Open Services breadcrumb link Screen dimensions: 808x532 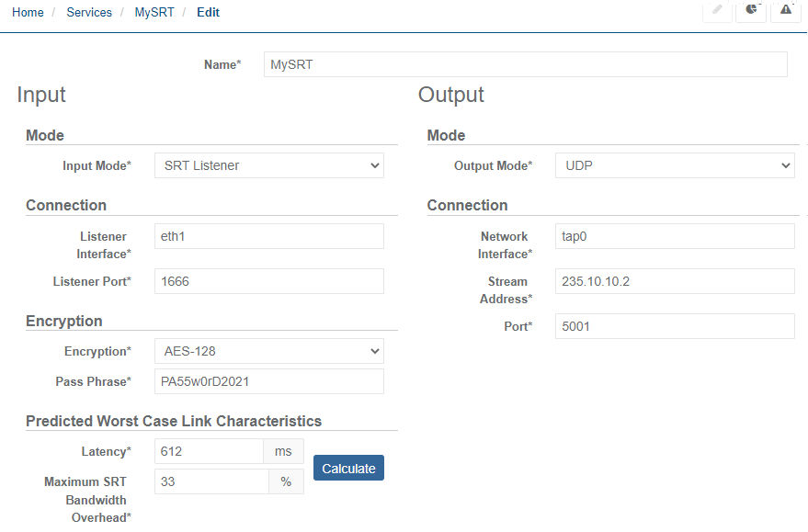point(89,13)
